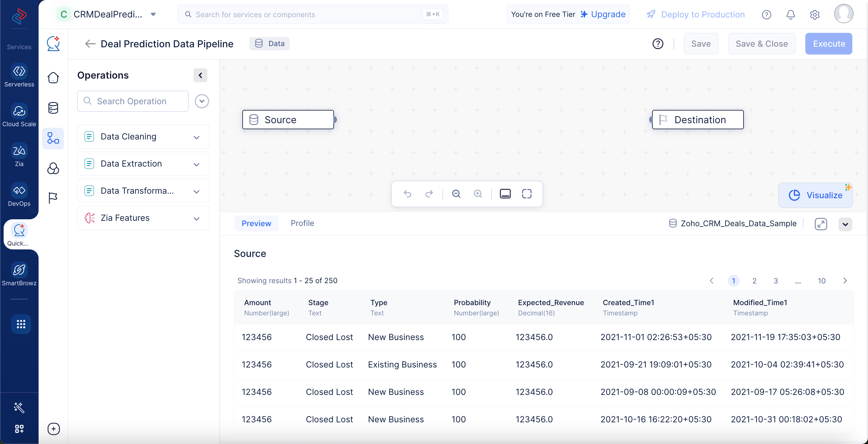This screenshot has width=868, height=444.
Task: Go to results page 2
Action: tap(754, 281)
